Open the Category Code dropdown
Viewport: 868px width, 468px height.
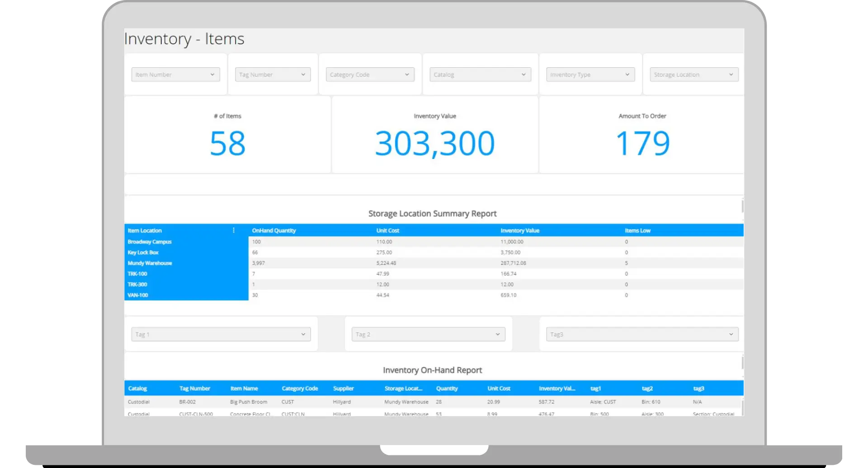click(370, 75)
